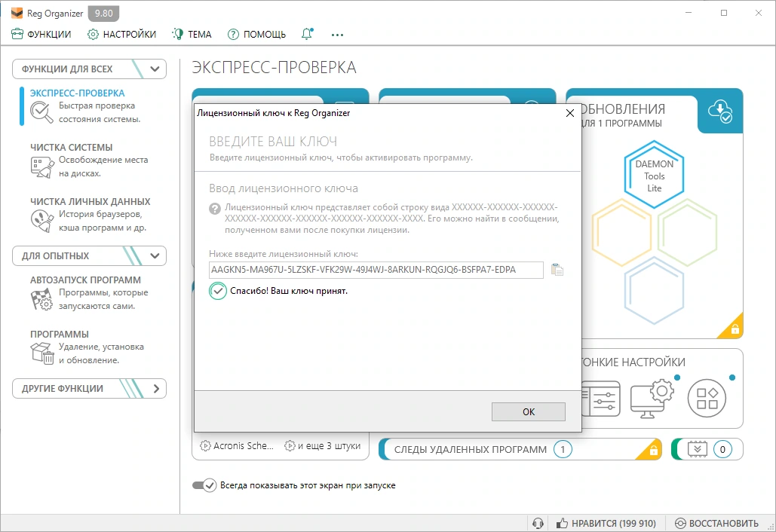Open ПРОГРАММЫ in the sidebar

click(60, 335)
